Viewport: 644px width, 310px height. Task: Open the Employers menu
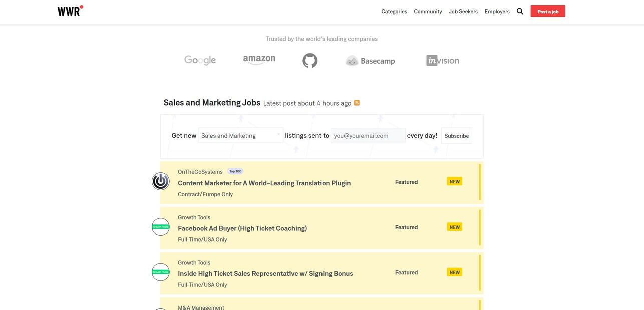(497, 11)
